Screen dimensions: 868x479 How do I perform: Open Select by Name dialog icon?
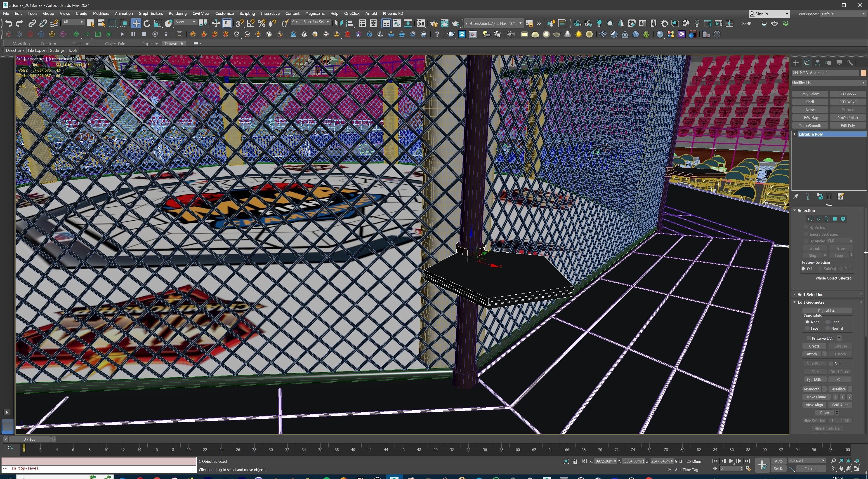101,23
